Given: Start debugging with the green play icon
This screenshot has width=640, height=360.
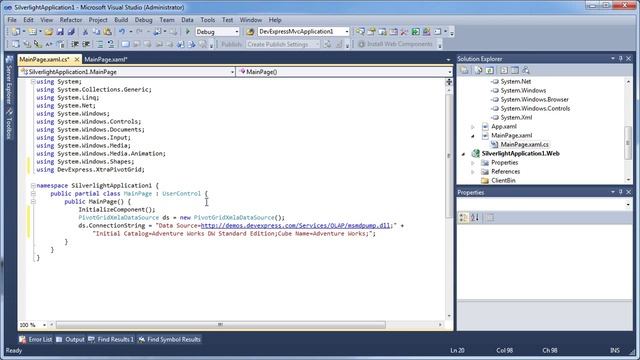Looking at the screenshot, I should tap(188, 31).
